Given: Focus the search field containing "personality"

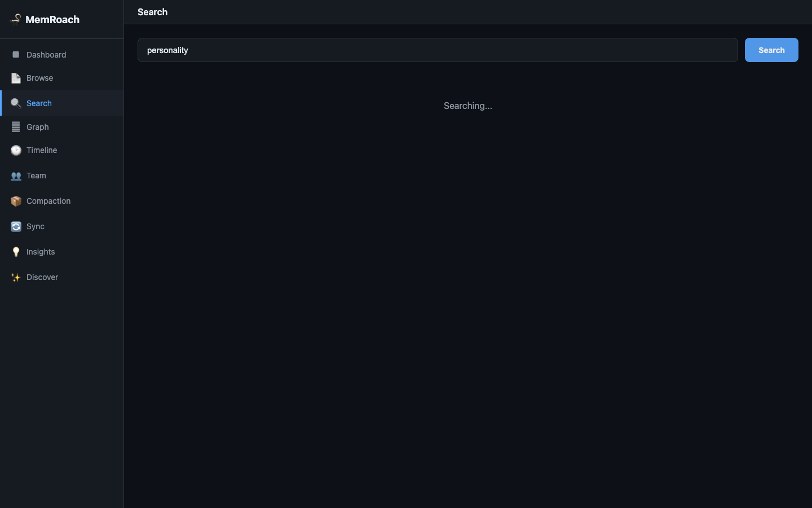Looking at the screenshot, I should point(438,50).
